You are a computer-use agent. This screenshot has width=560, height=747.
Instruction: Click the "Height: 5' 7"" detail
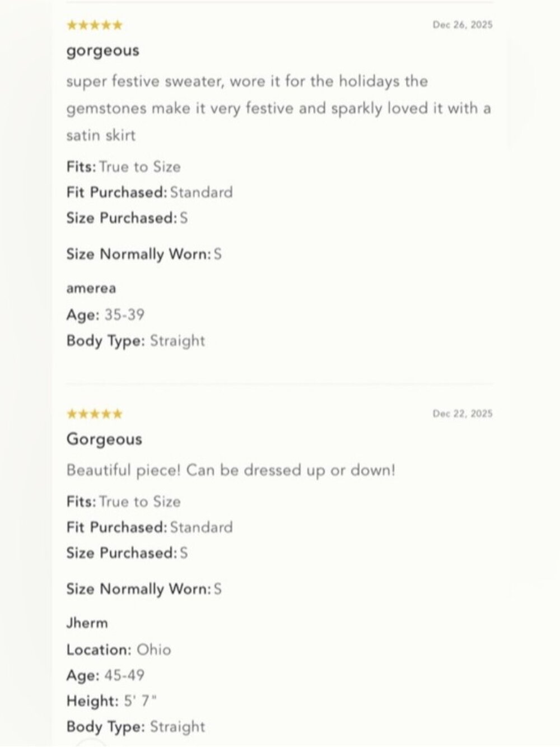coord(111,700)
